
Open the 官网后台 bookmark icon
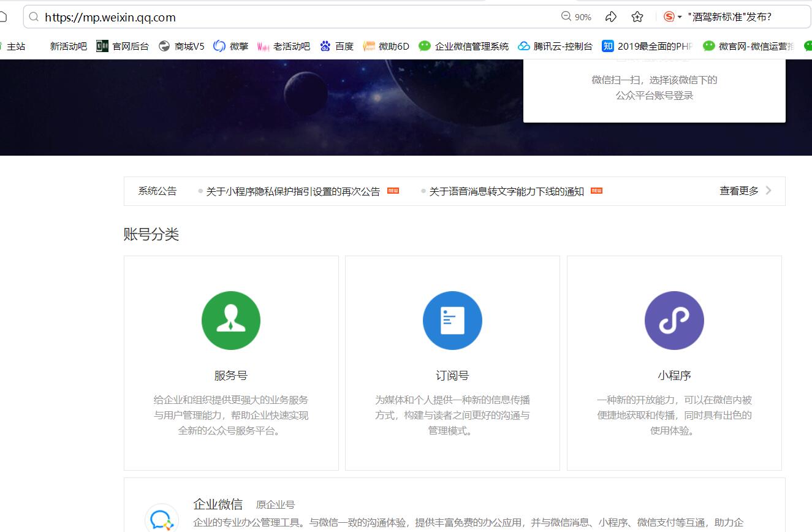(x=102, y=46)
